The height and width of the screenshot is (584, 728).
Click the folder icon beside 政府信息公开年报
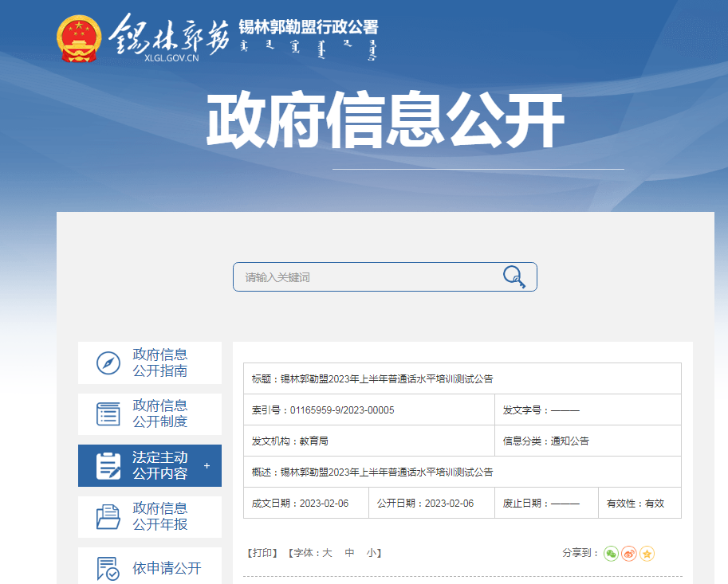pos(108,517)
